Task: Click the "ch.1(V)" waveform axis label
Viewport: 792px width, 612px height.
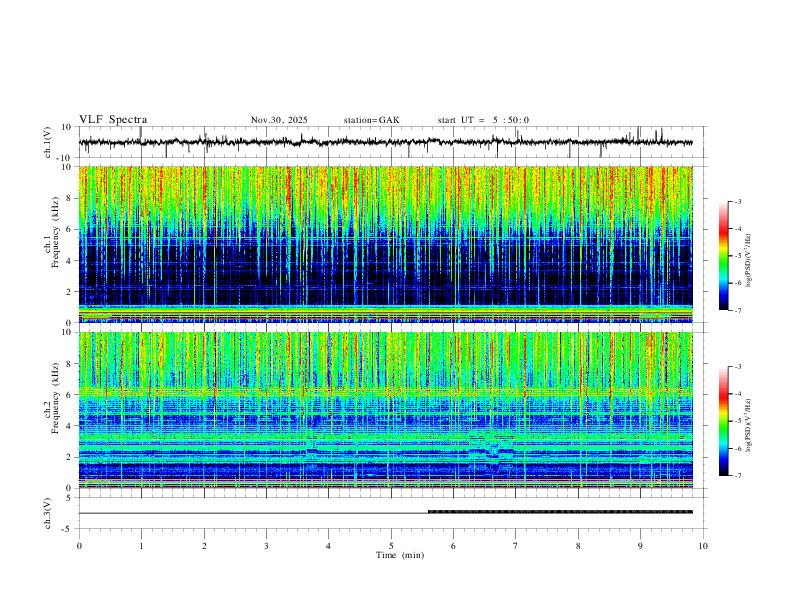Action: [48, 142]
